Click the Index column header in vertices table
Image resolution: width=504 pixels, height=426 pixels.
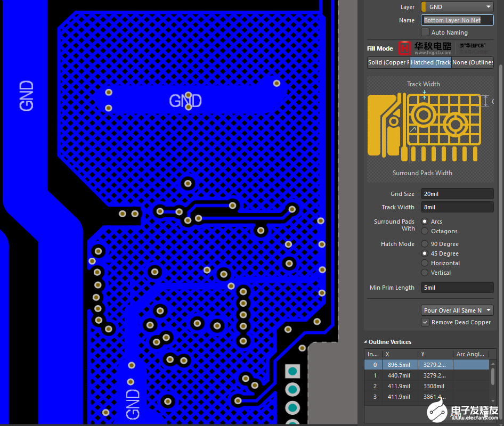(373, 354)
